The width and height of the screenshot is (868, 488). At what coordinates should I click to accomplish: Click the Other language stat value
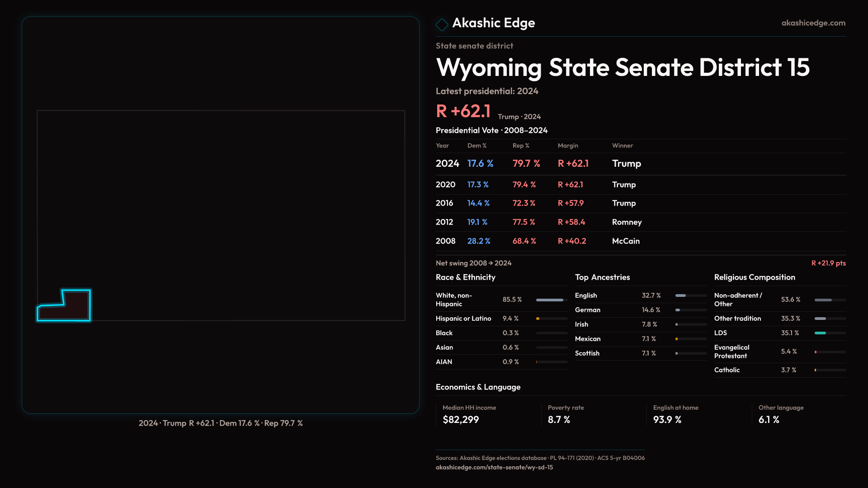pos(769,420)
